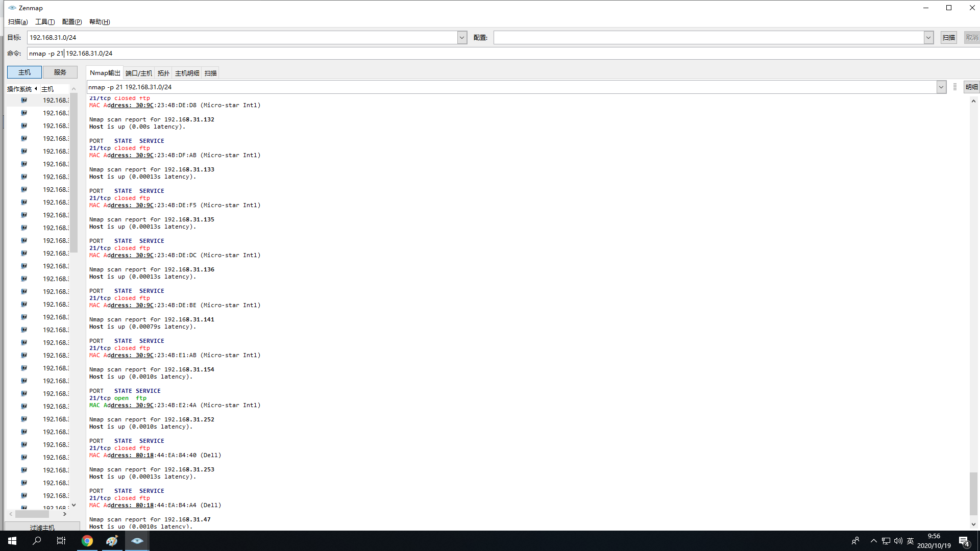Click the 明细 details button
The height and width of the screenshot is (551, 980).
point(971,87)
